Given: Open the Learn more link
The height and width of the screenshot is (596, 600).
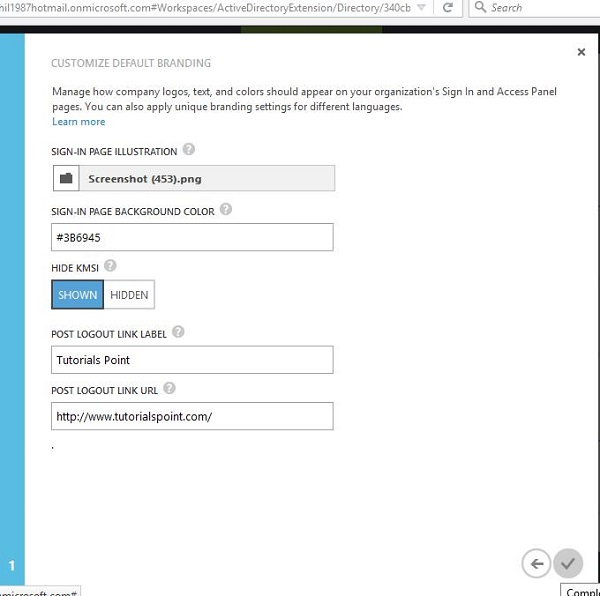Looking at the screenshot, I should 78,122.
